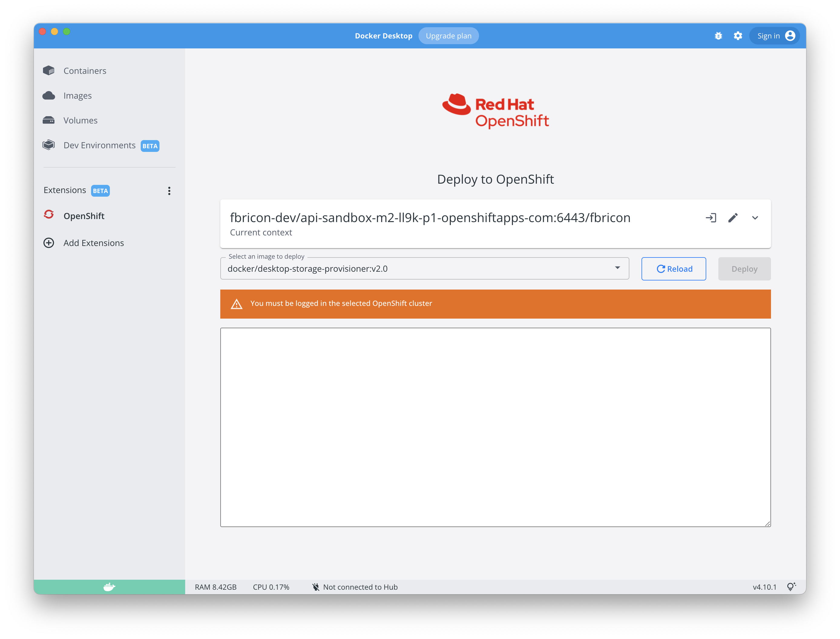840x639 pixels.
Task: Select the OpenShift extension
Action: point(84,216)
